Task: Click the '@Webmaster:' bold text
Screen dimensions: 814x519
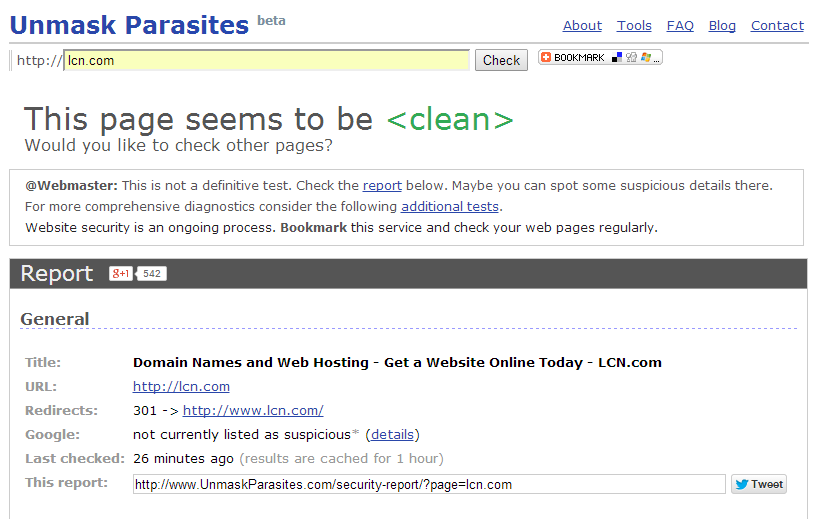Action: tap(72, 186)
